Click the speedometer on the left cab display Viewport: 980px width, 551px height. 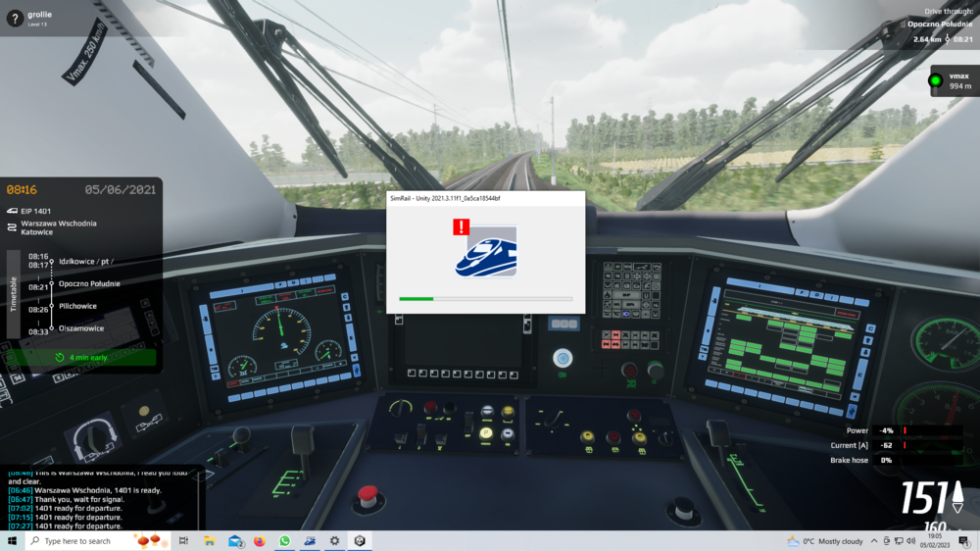(280, 331)
